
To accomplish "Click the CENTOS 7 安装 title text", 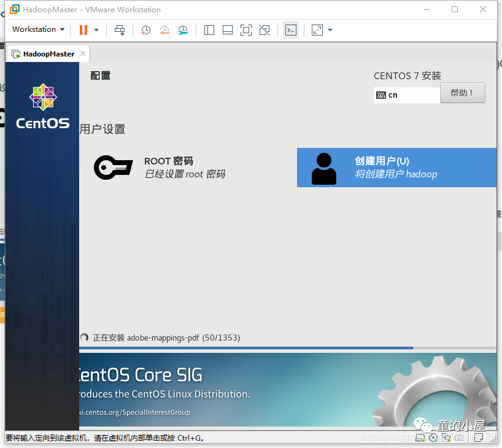I will (x=407, y=76).
